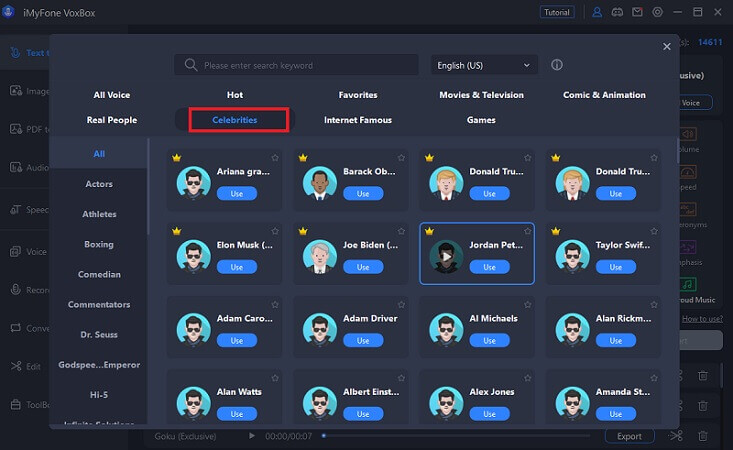
Task: Click the Export button
Action: click(x=629, y=436)
